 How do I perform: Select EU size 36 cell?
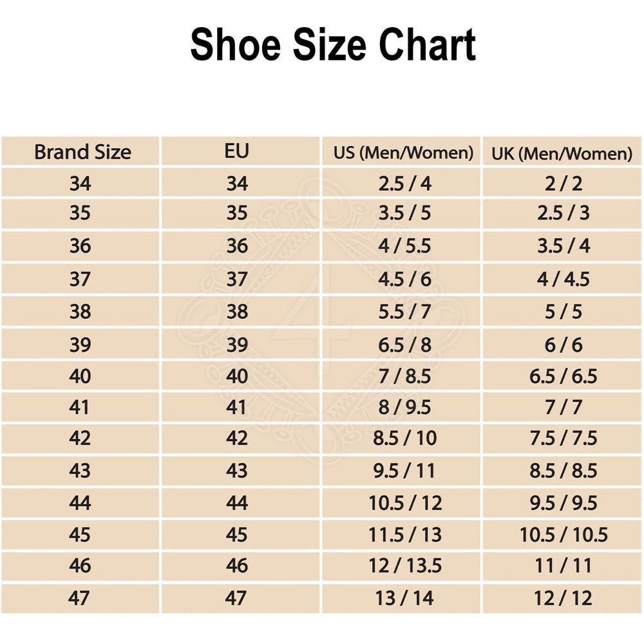tap(237, 246)
